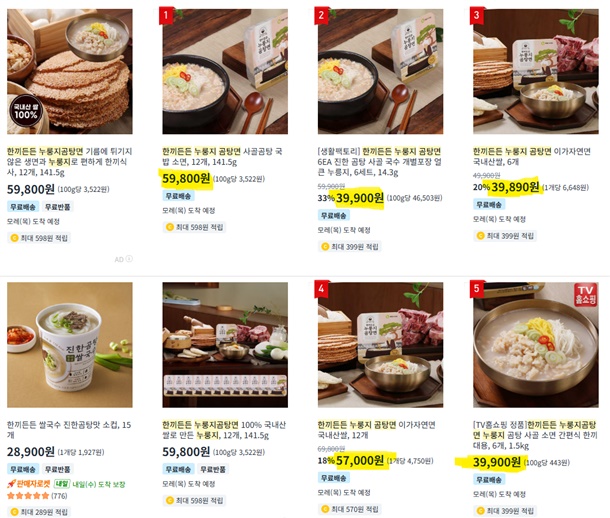This screenshot has height=518, width=610.
Task: Open TV홈쇼핑 정품 한끼든든 누룽지곰탕면 title link
Action: click(535, 435)
